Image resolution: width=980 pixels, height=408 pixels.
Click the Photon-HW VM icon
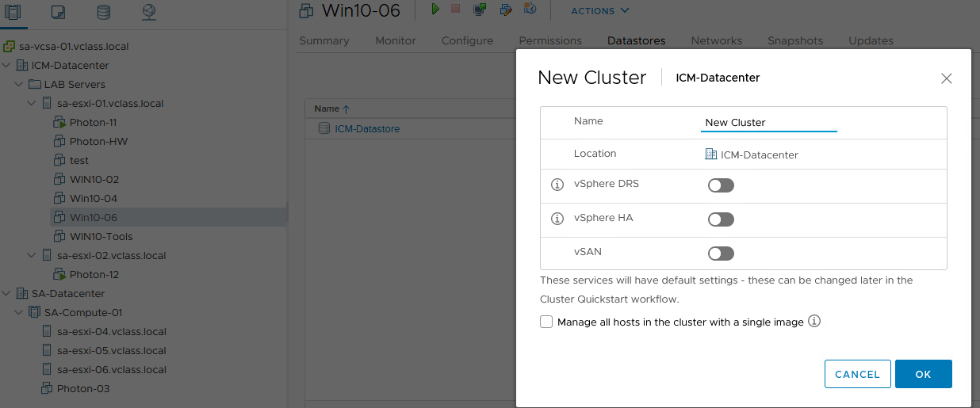(x=60, y=141)
